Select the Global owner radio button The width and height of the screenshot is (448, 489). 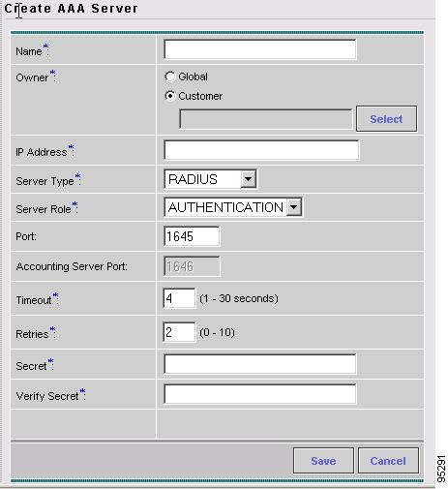(169, 76)
